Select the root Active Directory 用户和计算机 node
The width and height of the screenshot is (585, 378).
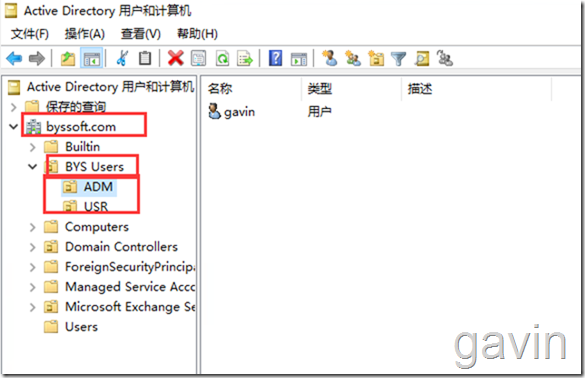click(x=110, y=87)
